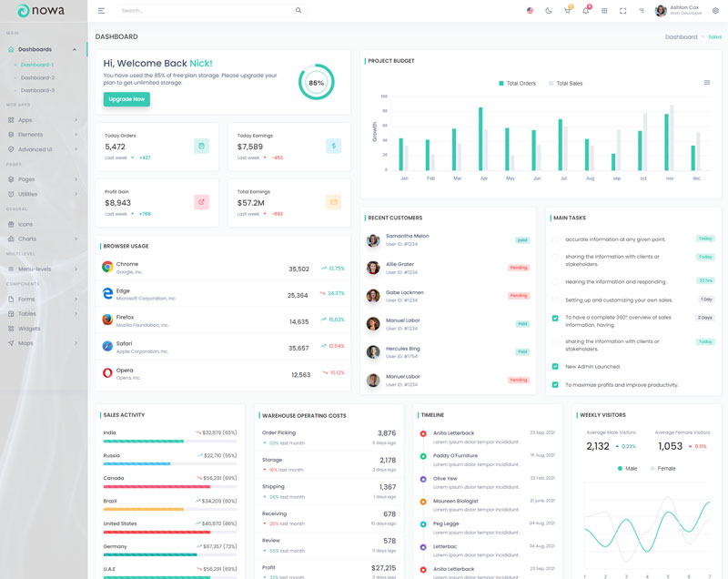Enter fullscreen mode via the header icon

coord(623,11)
